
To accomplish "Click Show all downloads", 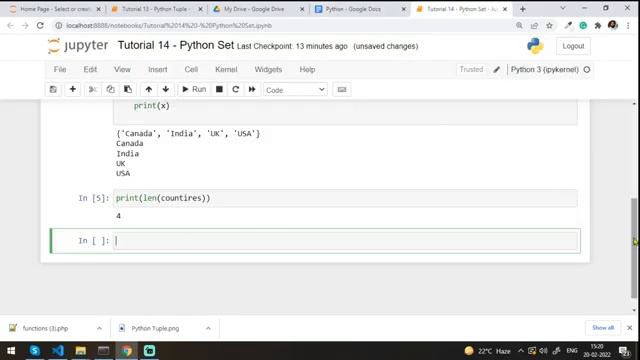I will tap(603, 328).
